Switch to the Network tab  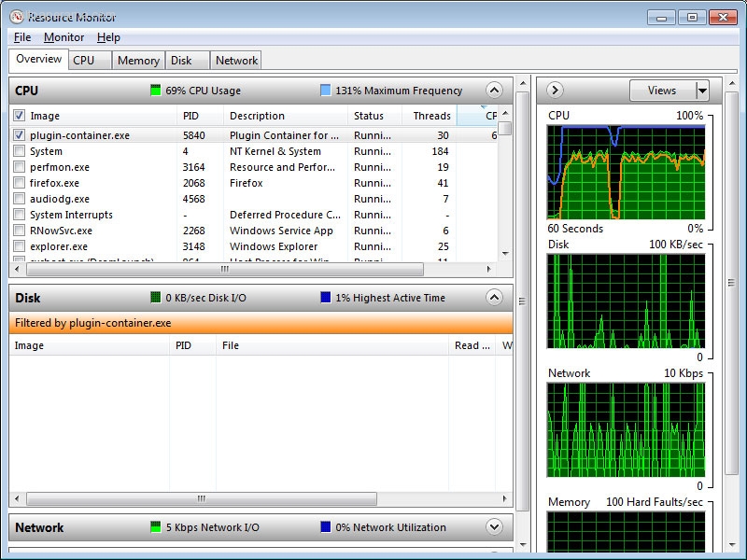236,61
